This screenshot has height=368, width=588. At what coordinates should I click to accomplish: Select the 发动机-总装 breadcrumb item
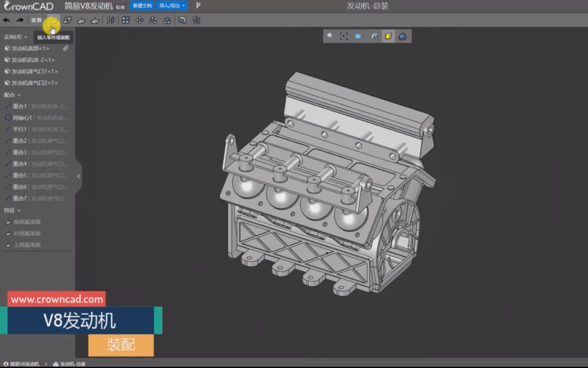tap(72, 364)
